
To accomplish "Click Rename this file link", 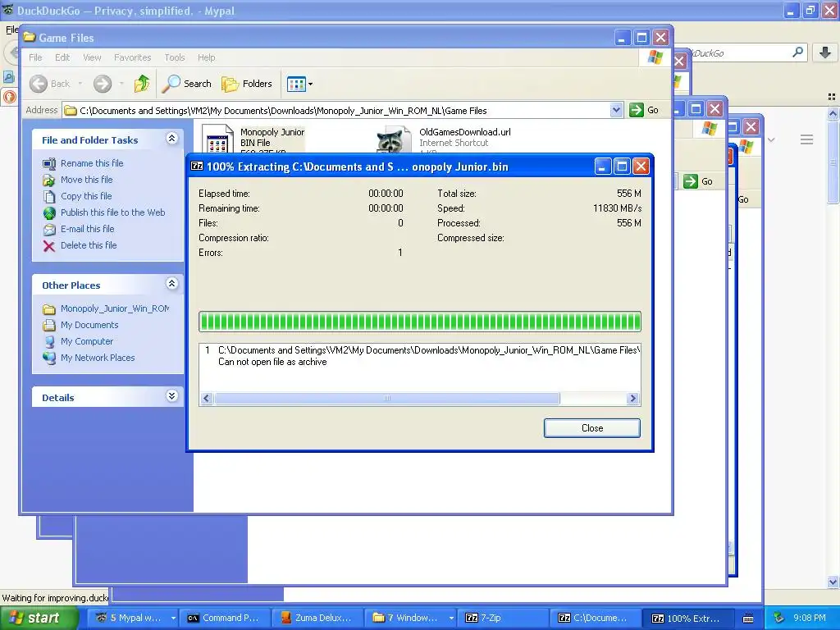I will click(x=92, y=163).
